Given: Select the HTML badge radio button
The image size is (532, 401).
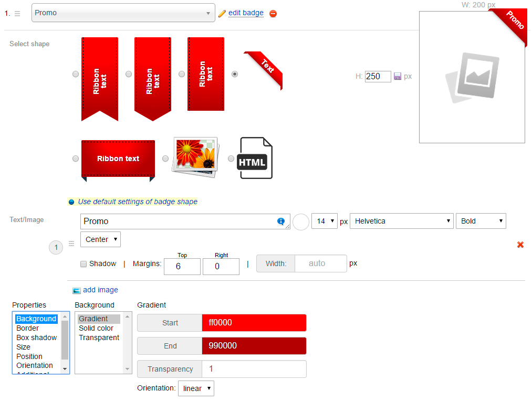Looking at the screenshot, I should tap(231, 159).
